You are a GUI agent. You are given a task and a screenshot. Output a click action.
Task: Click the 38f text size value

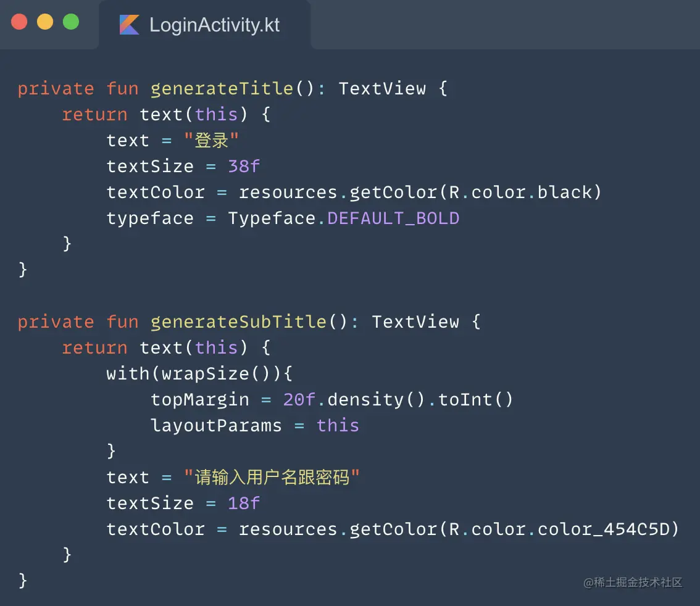[244, 167]
